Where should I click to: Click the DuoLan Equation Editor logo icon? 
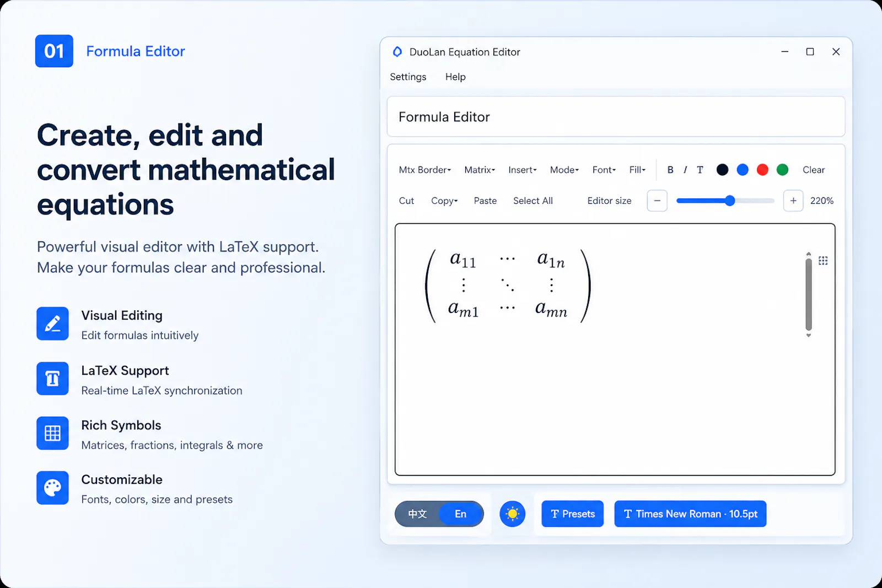(397, 52)
